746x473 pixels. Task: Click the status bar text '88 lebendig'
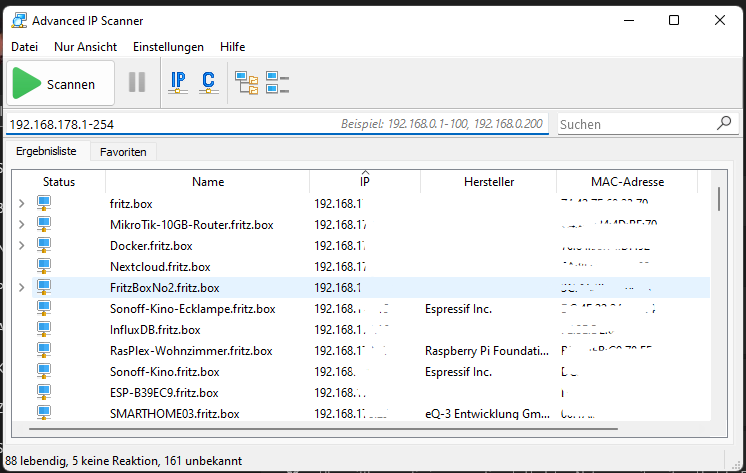[x=35, y=461]
